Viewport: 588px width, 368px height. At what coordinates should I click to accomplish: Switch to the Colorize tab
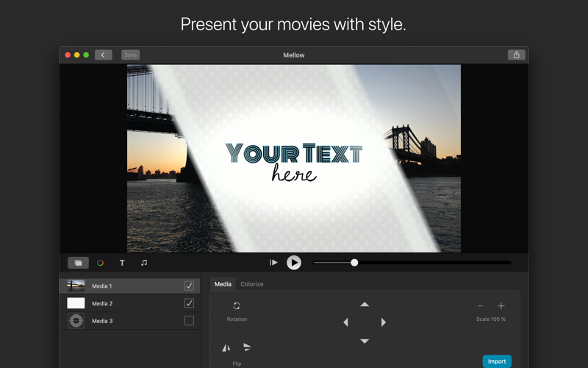pos(252,284)
